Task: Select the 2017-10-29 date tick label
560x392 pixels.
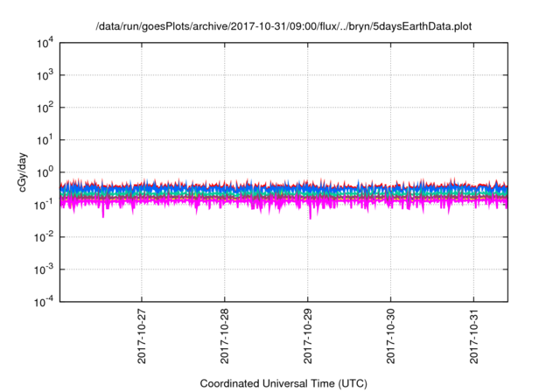Action: tap(307, 336)
